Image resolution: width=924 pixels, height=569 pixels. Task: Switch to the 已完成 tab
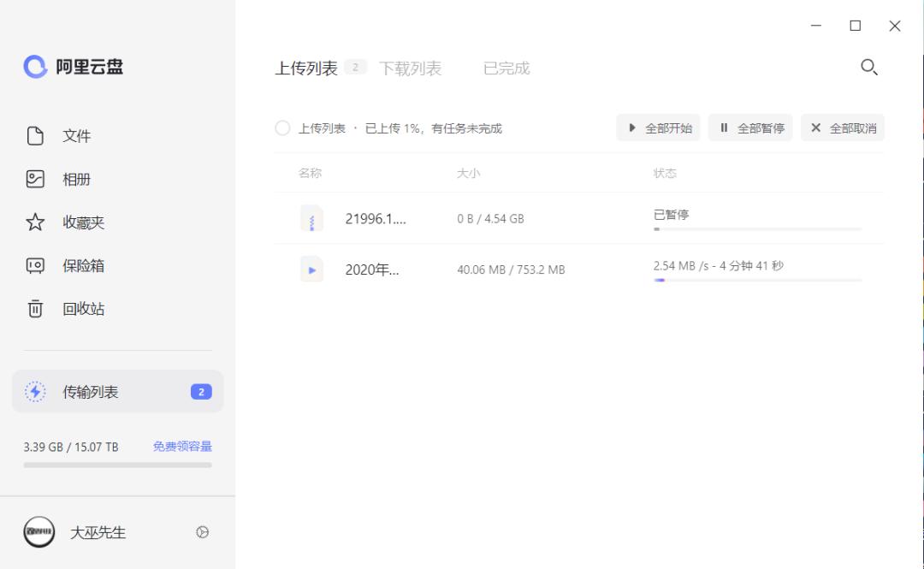tap(506, 68)
